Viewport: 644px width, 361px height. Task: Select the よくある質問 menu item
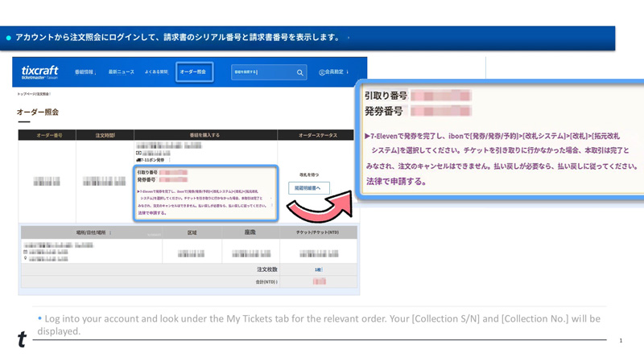coord(156,72)
